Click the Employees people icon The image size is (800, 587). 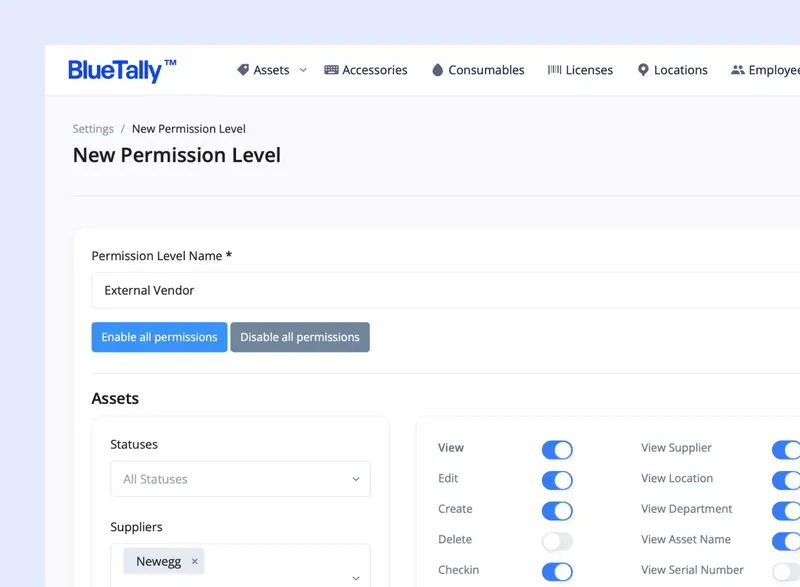tap(737, 70)
